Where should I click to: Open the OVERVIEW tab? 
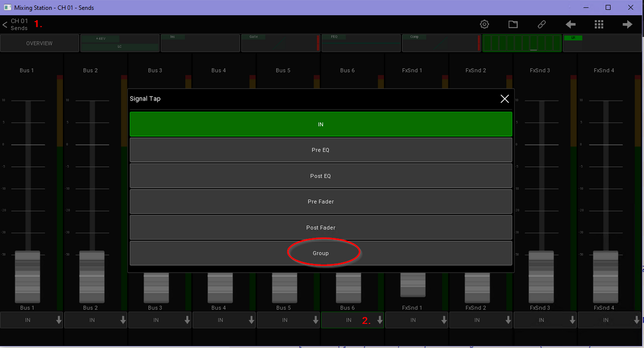coord(39,43)
